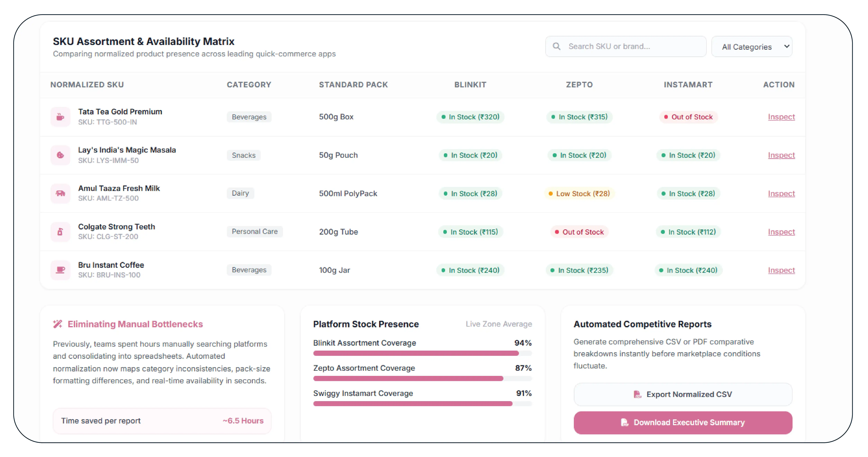
Task: Inspect the Lay's India's Magic Masala row
Action: tap(781, 155)
